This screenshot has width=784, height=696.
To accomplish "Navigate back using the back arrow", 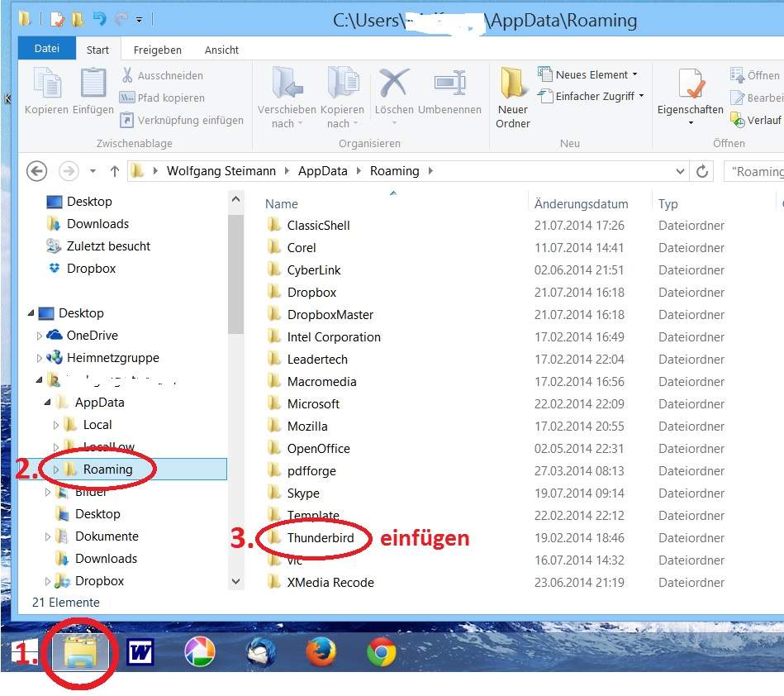I will pyautogui.click(x=36, y=170).
